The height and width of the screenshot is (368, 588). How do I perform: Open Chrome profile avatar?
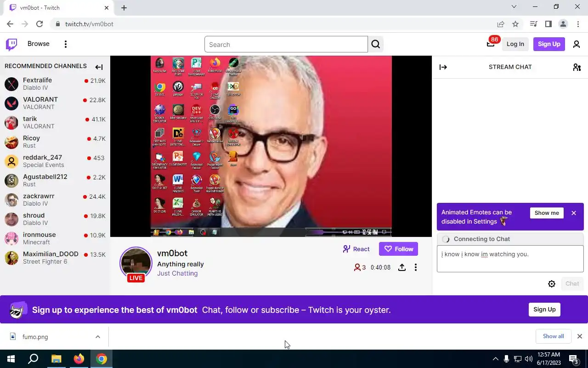tap(563, 24)
